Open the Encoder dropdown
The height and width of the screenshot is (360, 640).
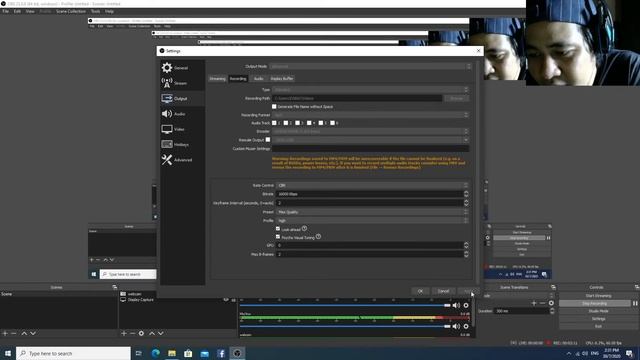point(371,131)
